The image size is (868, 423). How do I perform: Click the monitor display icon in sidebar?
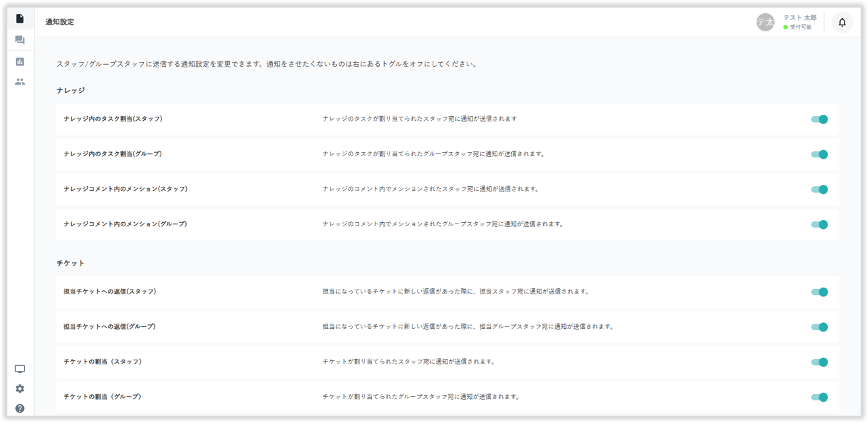tap(20, 369)
